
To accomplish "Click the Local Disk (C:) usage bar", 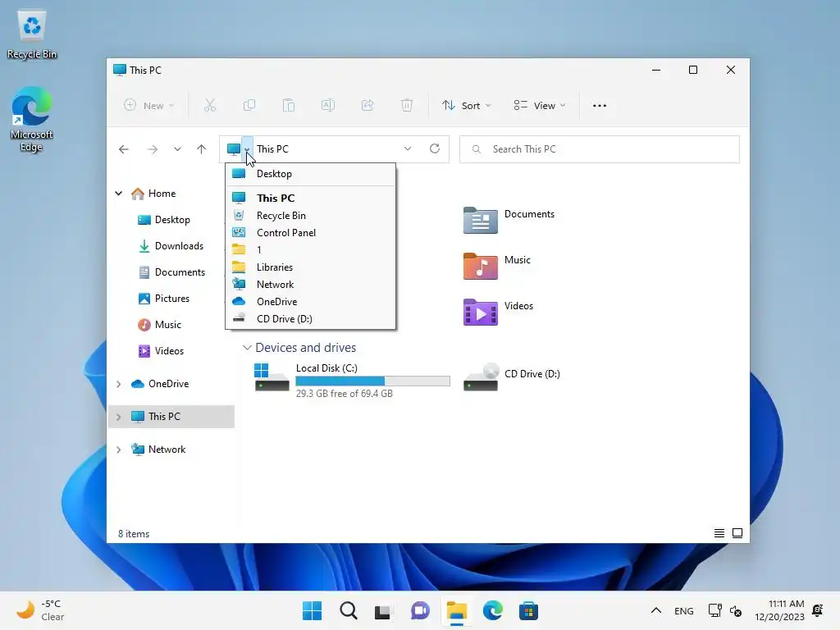I will (x=373, y=381).
